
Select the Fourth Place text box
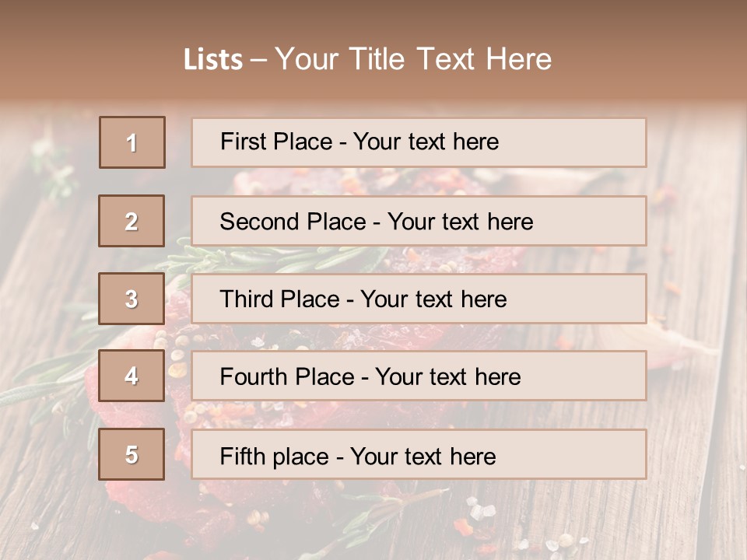pos(419,376)
